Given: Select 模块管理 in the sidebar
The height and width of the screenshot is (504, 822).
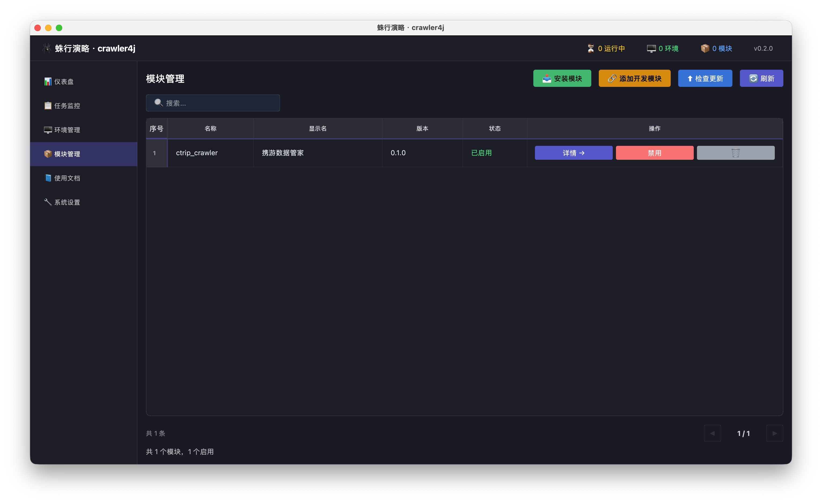Looking at the screenshot, I should coord(83,154).
